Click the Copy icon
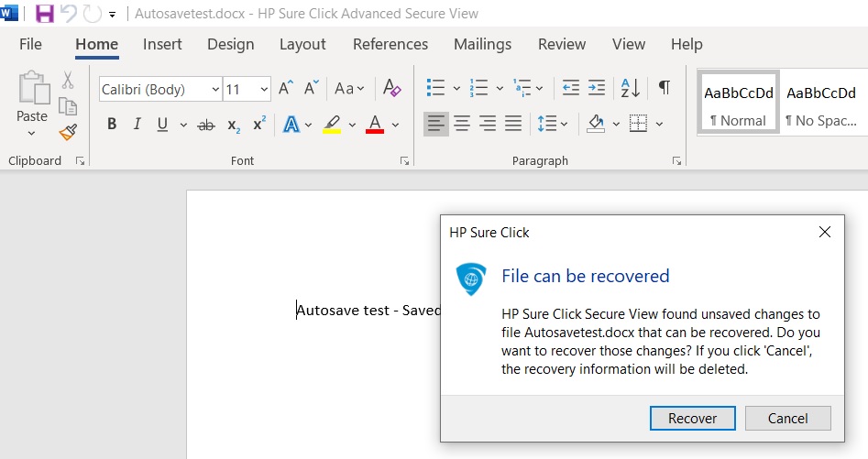Image resolution: width=868 pixels, height=459 pixels. click(68, 106)
